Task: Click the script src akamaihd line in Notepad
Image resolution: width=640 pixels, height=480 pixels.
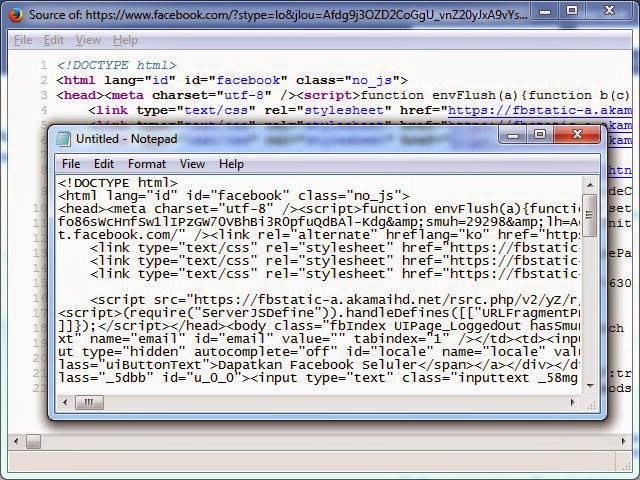Action: tap(335, 300)
